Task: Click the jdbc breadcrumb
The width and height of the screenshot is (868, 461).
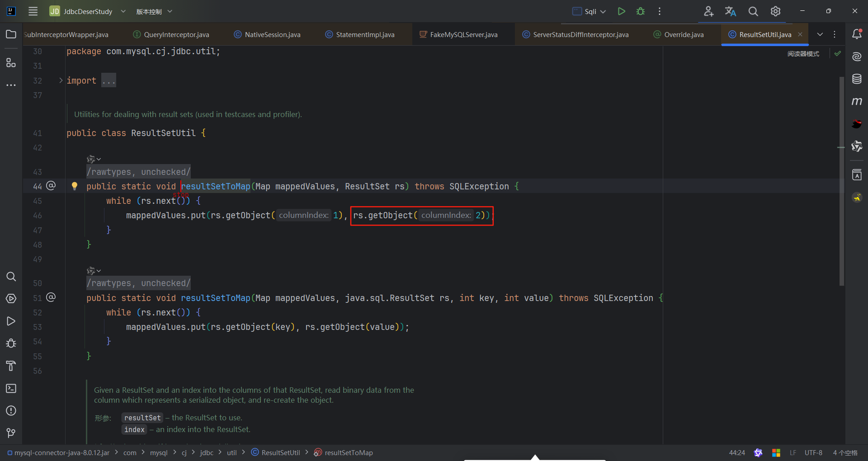Action: (207, 452)
